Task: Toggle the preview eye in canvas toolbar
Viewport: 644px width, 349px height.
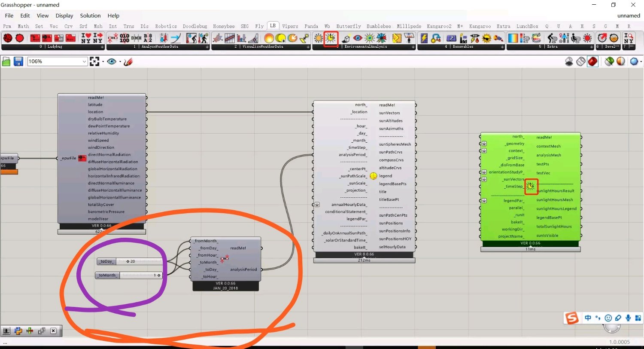Action: (x=112, y=62)
